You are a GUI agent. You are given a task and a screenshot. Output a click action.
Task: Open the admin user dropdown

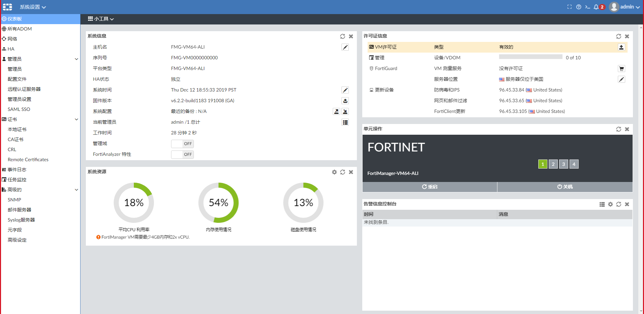pos(625,7)
